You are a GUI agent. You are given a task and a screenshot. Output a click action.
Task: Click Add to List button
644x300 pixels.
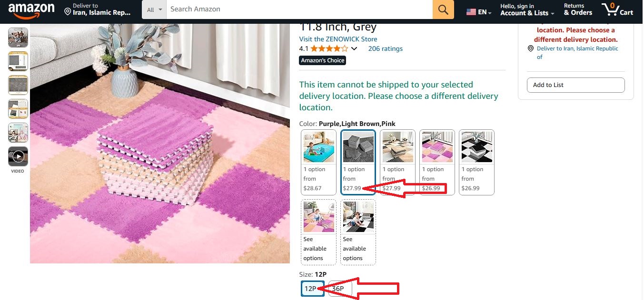click(575, 85)
